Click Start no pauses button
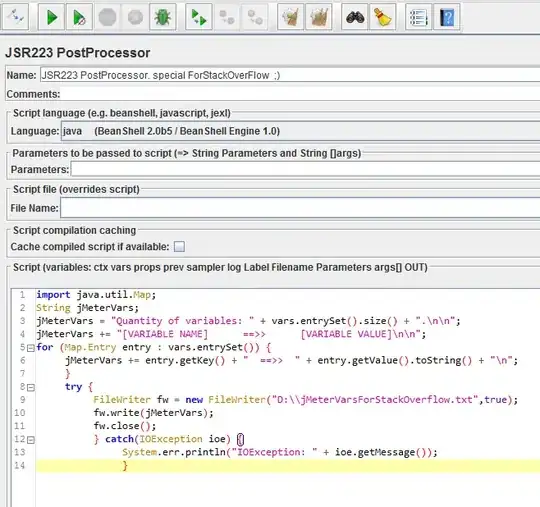Image resolution: width=540 pixels, height=507 pixels. click(x=79, y=17)
